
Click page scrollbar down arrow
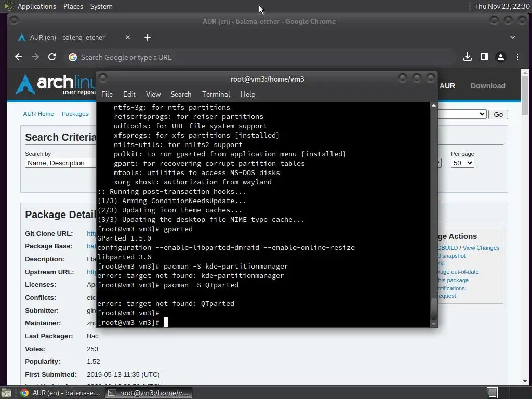click(x=525, y=381)
